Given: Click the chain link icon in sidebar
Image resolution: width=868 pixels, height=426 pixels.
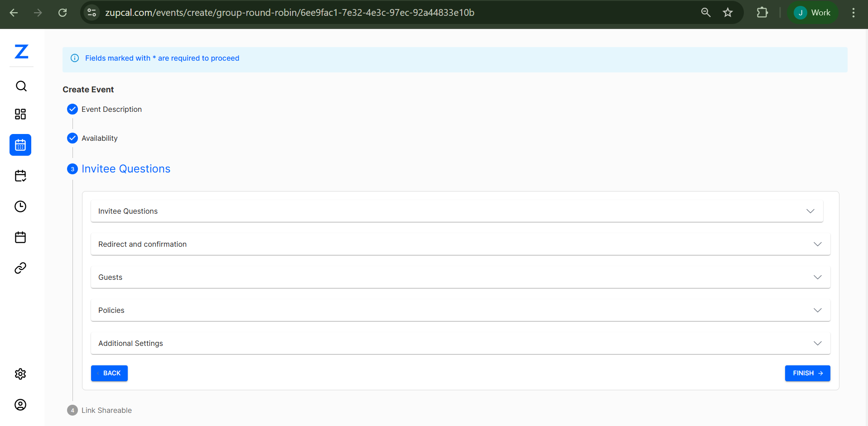Looking at the screenshot, I should (20, 268).
